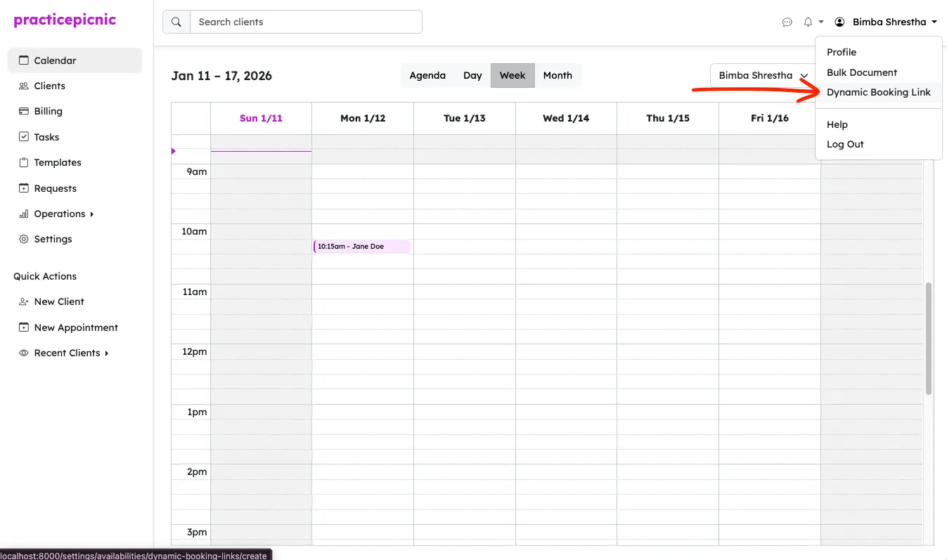Image resolution: width=947 pixels, height=560 pixels.
Task: Click the Billing card icon in sidebar
Action: [x=24, y=112]
